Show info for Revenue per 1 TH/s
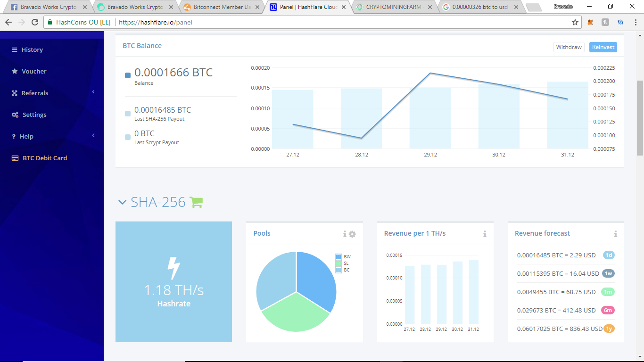 click(x=485, y=234)
